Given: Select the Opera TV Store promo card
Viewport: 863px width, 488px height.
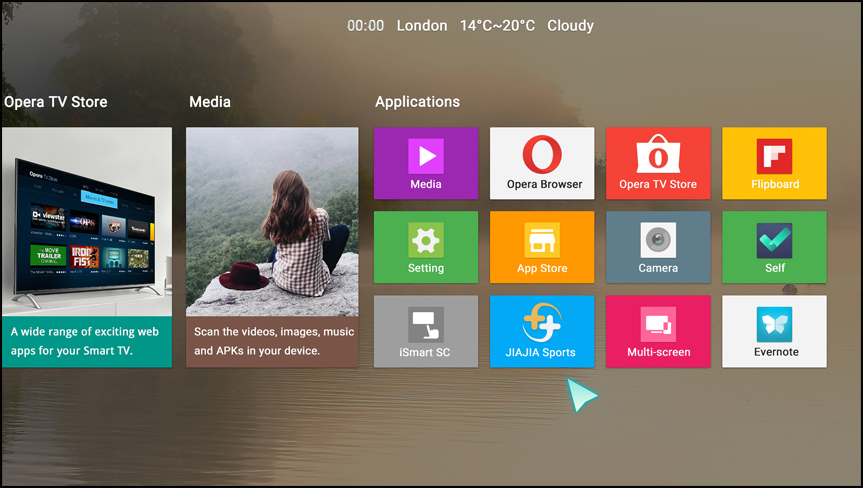Looking at the screenshot, I should 87,248.
